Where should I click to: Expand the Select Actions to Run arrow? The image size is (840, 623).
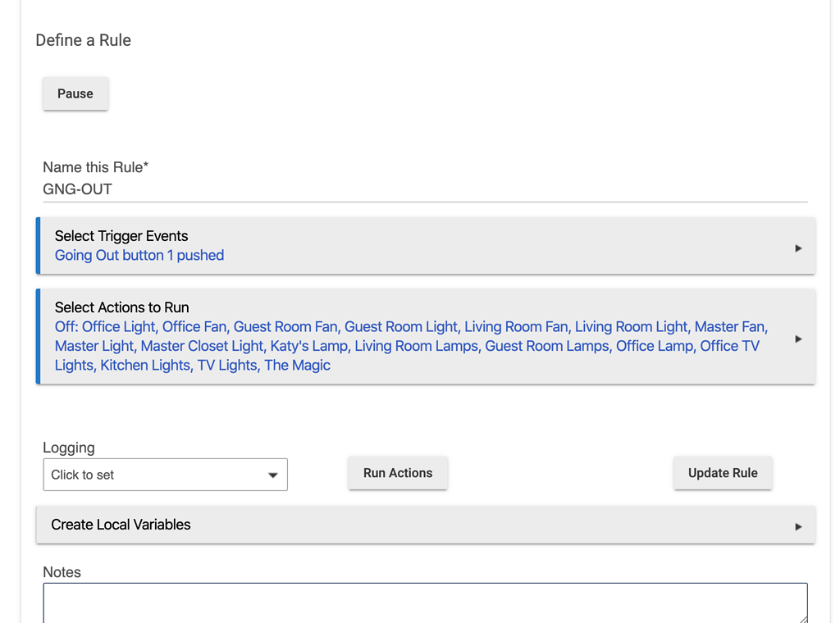(798, 339)
